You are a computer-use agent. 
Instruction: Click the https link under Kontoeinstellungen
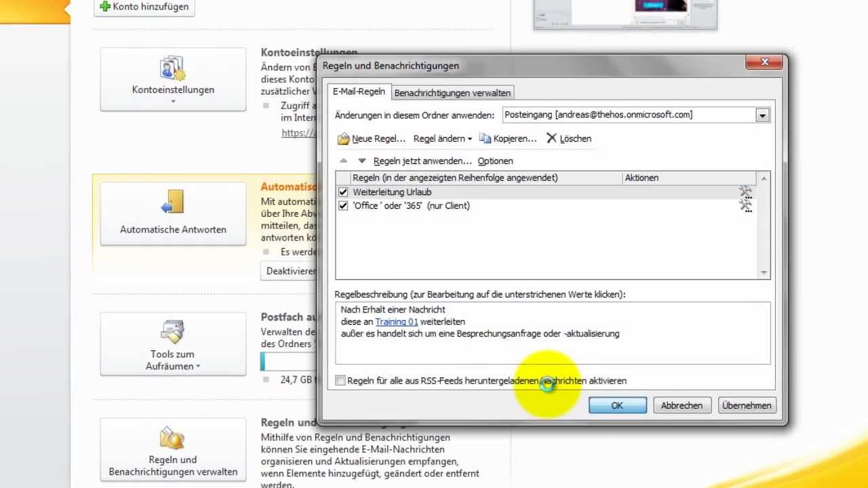(x=298, y=133)
